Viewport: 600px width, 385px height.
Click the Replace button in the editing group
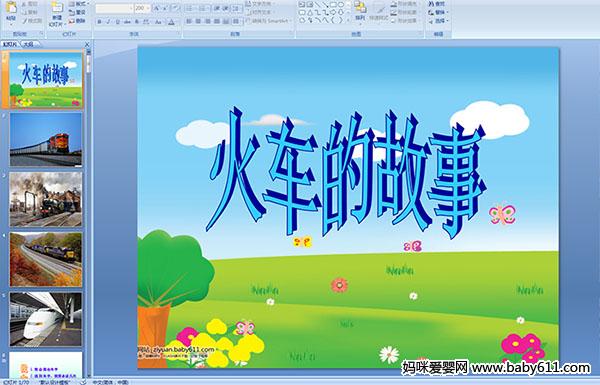[437, 12]
